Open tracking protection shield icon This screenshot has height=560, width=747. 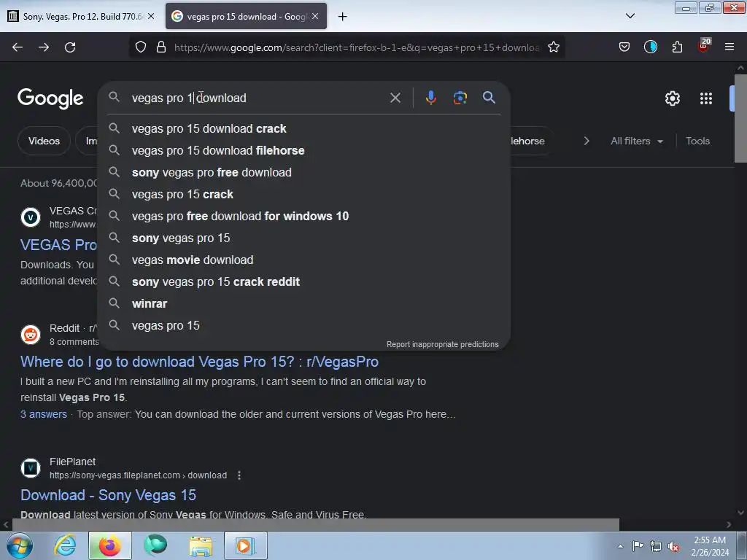(141, 47)
